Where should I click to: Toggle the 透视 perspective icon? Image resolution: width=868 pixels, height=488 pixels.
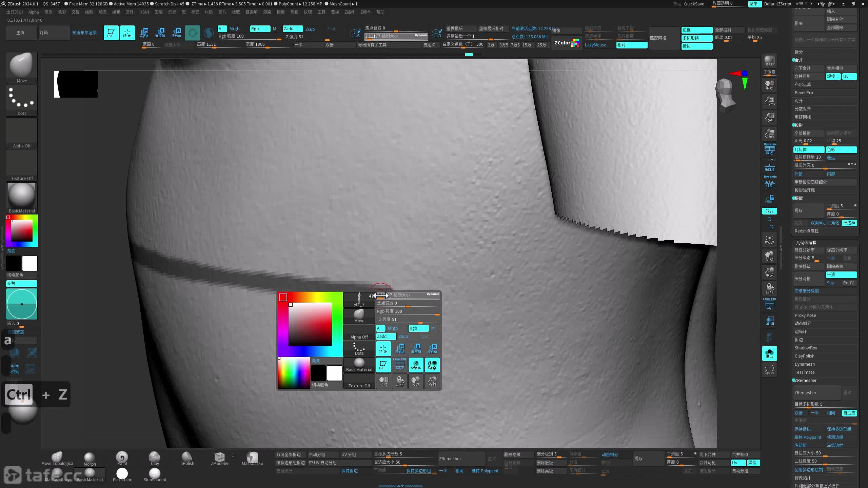pyautogui.click(x=769, y=149)
